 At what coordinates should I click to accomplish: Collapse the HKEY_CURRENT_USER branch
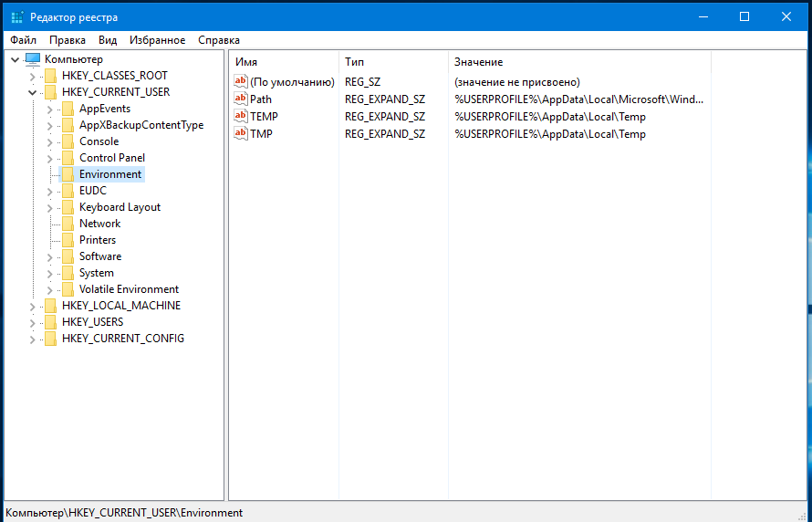(32, 92)
